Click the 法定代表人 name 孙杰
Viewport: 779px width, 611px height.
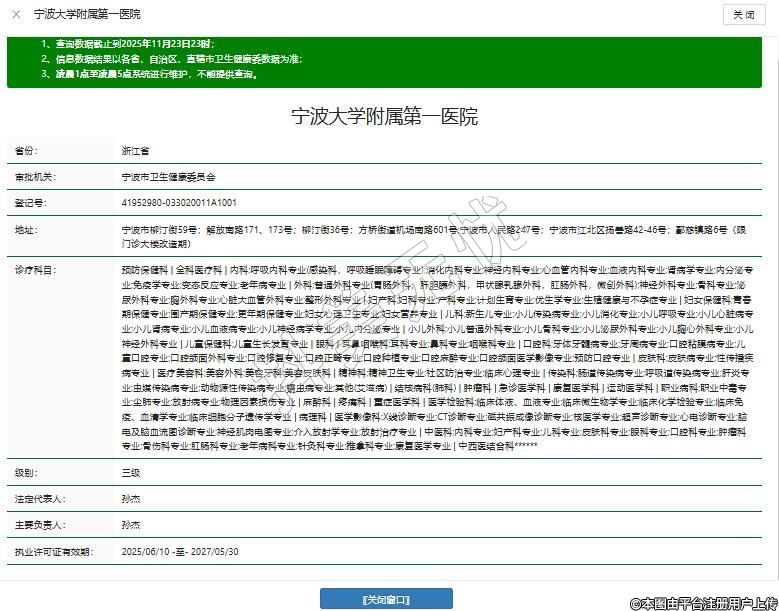coord(131,498)
